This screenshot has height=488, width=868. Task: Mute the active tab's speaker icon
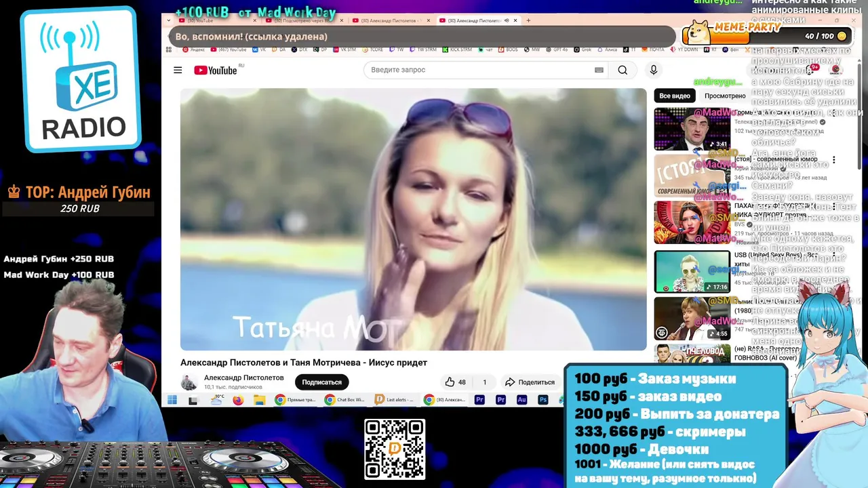[x=507, y=20]
